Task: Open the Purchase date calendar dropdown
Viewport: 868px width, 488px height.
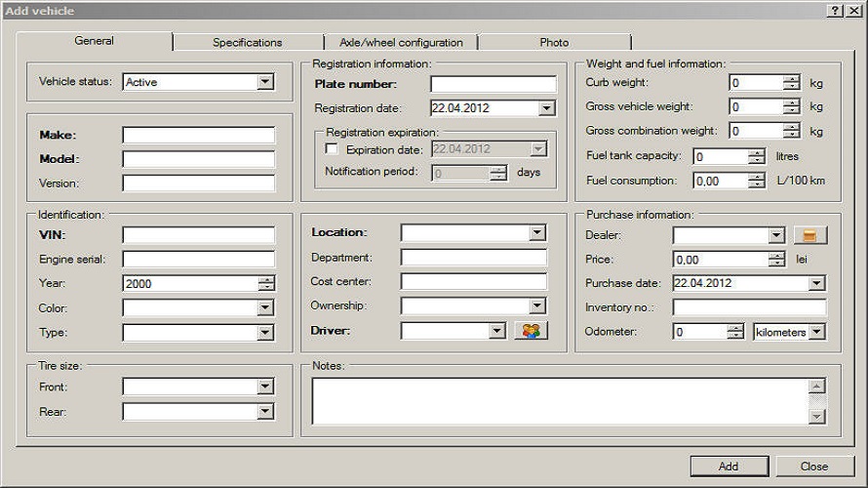Action: [x=816, y=283]
